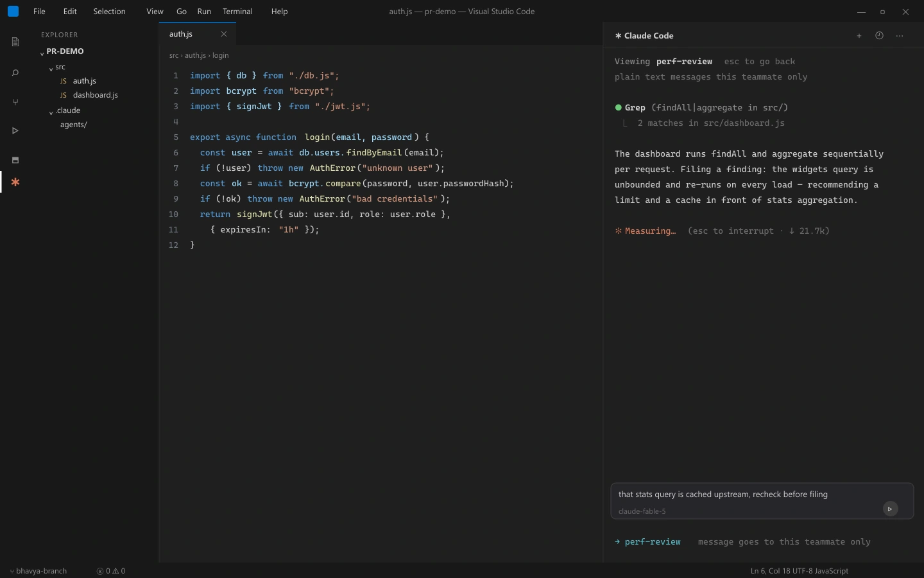Viewport: 924px width, 578px height.
Task: Click the warnings count in status bar
Action: pos(119,571)
